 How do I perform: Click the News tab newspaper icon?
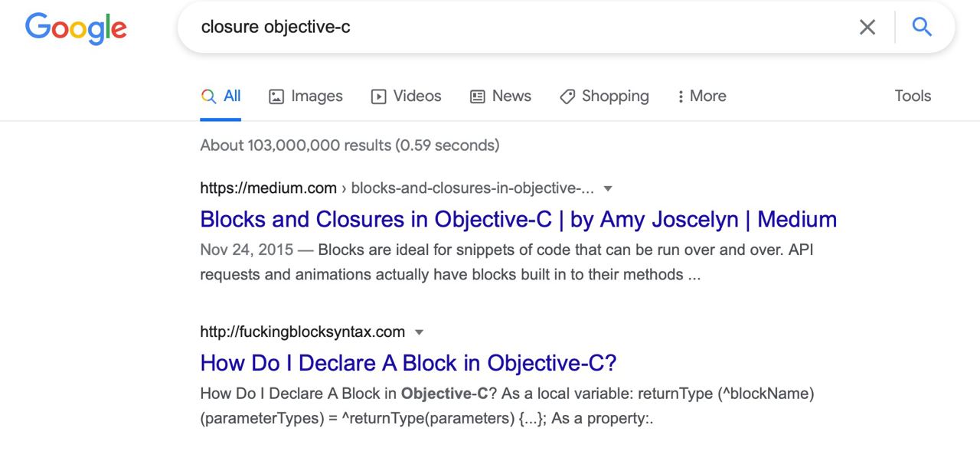click(x=478, y=96)
